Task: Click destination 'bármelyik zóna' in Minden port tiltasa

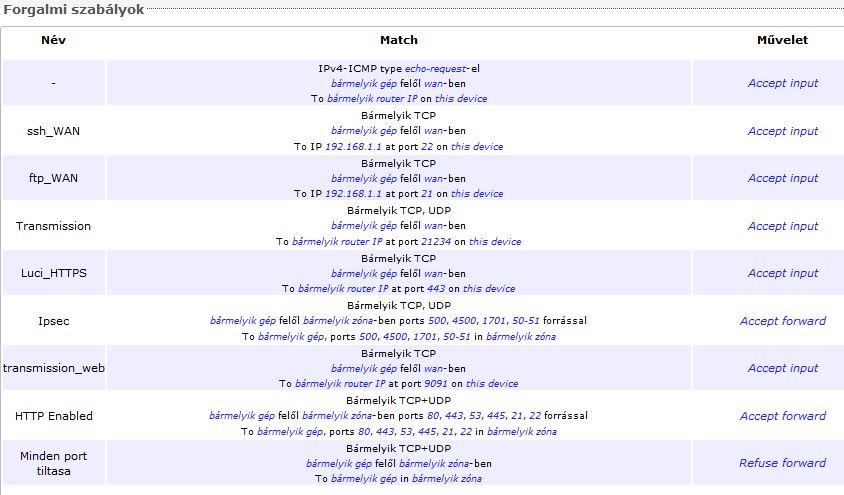Action: [447, 479]
